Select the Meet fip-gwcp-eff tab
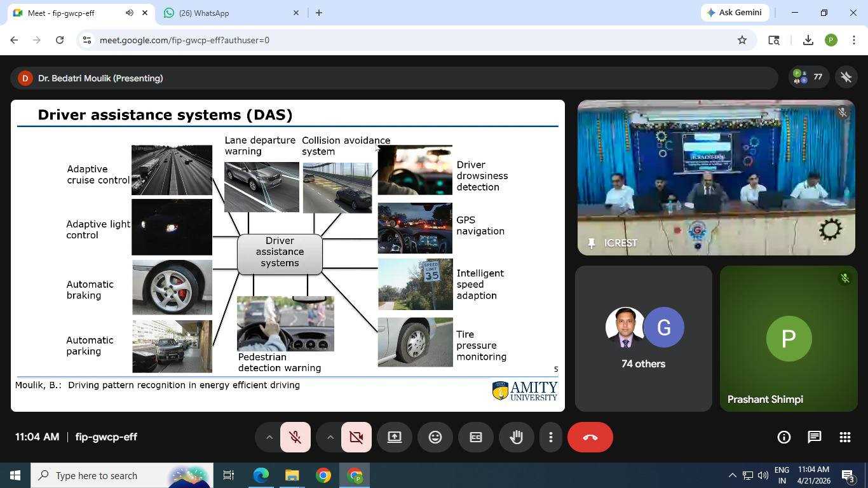The image size is (868, 488). (70, 13)
